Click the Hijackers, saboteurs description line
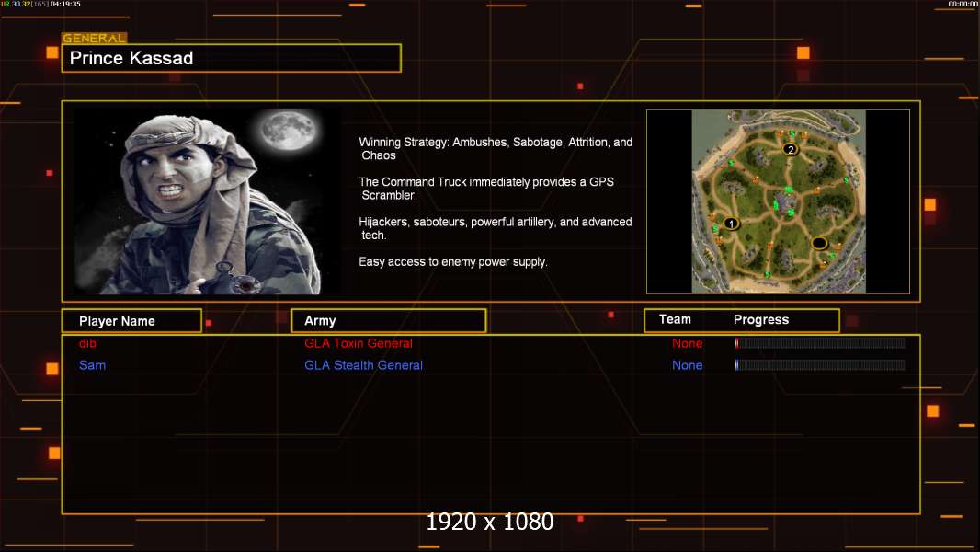Screen dimensions: 980x552 tap(495, 228)
